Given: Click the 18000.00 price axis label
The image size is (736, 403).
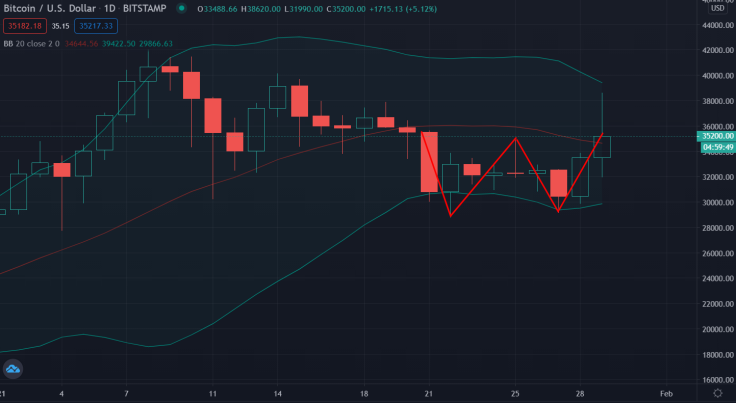Looking at the screenshot, I should [718, 355].
